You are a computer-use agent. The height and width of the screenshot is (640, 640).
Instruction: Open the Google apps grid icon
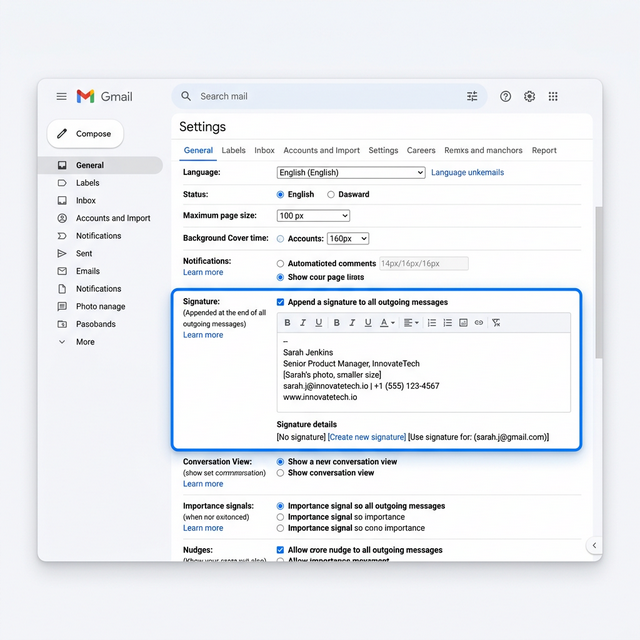(553, 96)
